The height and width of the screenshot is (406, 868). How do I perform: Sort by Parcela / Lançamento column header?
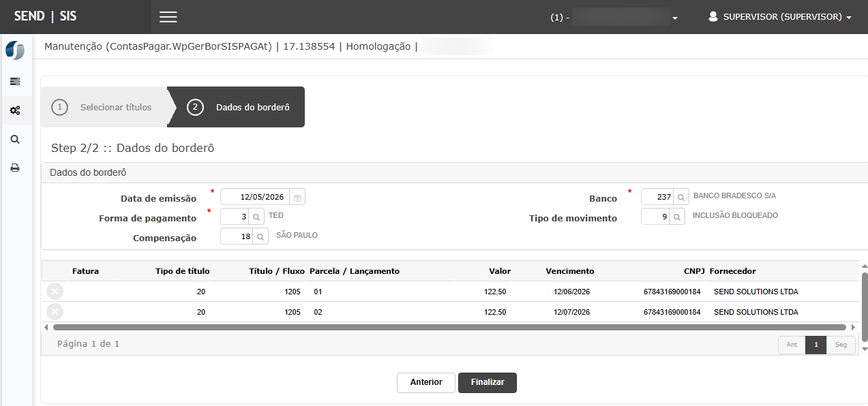355,271
